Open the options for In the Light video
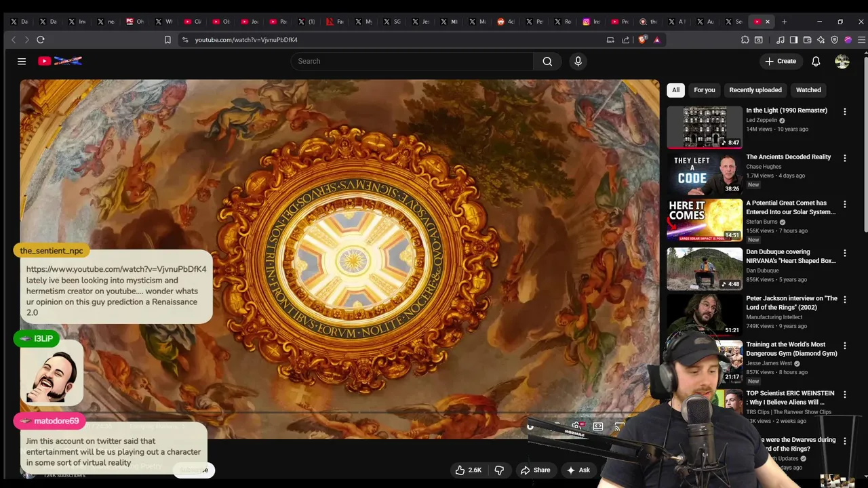Image resolution: width=868 pixels, height=488 pixels. tap(844, 111)
